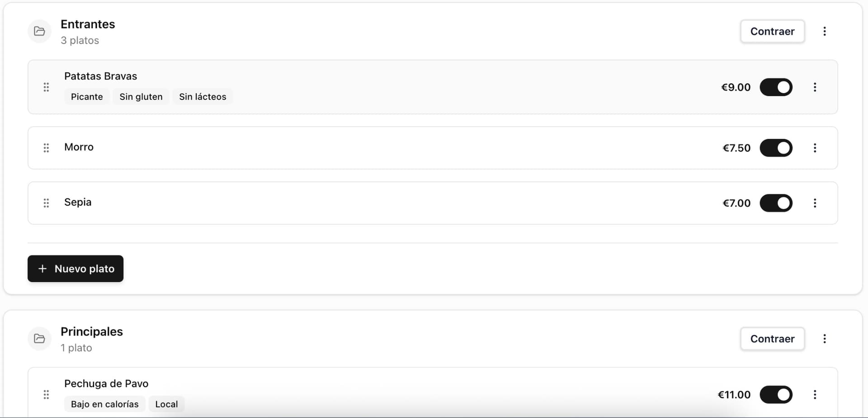Collapse the Entrantes section with Contraer

tap(772, 31)
